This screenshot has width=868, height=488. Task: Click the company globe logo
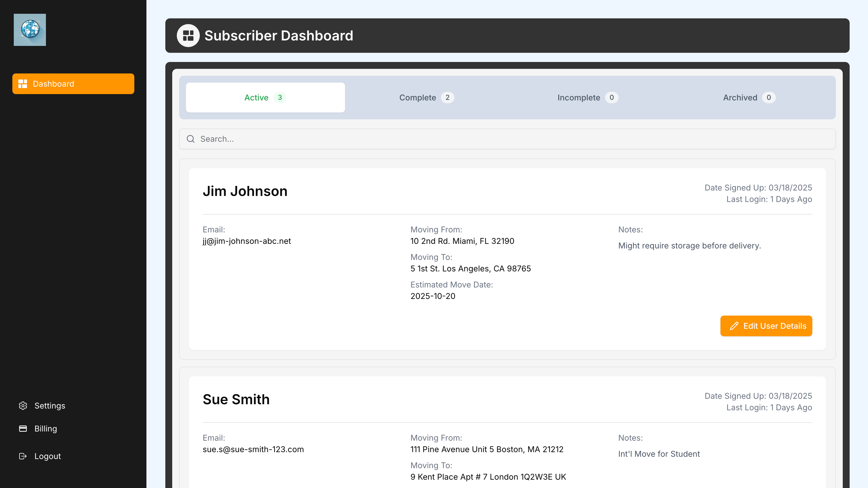click(30, 30)
